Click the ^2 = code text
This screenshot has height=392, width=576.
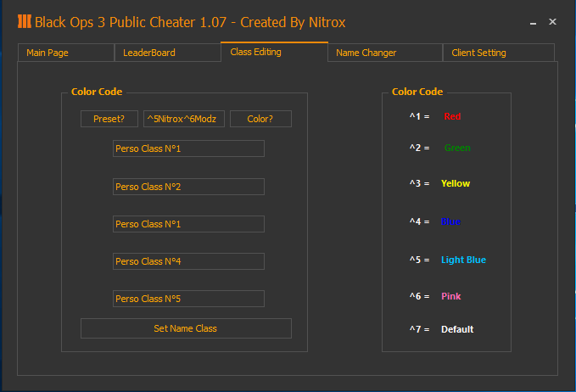[x=419, y=148]
